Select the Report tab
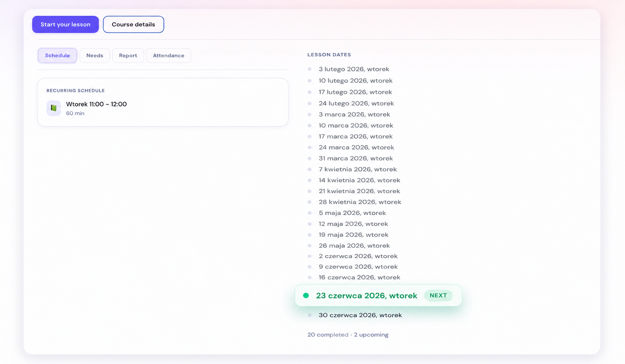 (x=128, y=56)
